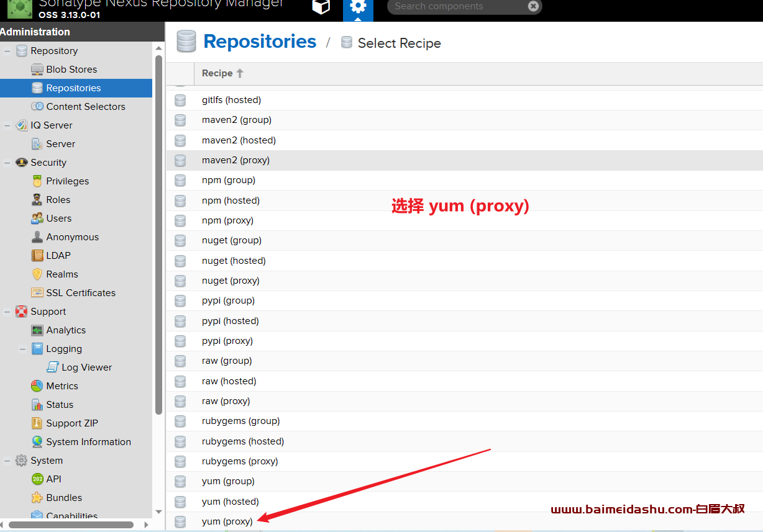Pick the rubygems (proxy) recipe
Screen dimensions: 763x532
[x=465, y=461]
